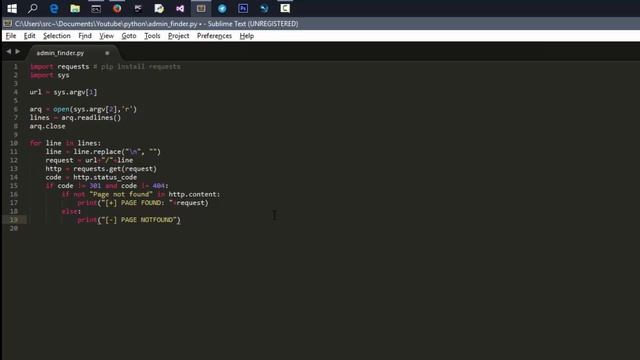Image resolution: width=640 pixels, height=360 pixels.
Task: Click line number 20 in the gutter
Action: (x=14, y=229)
